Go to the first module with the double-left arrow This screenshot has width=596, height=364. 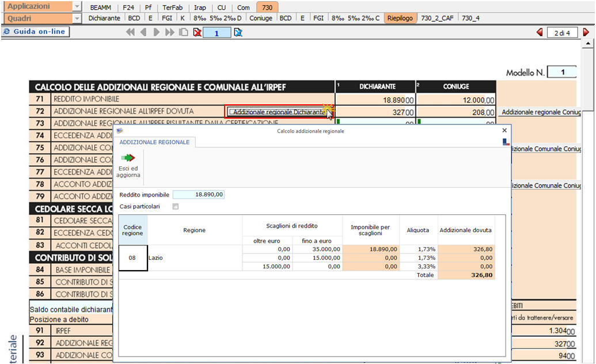(130, 32)
